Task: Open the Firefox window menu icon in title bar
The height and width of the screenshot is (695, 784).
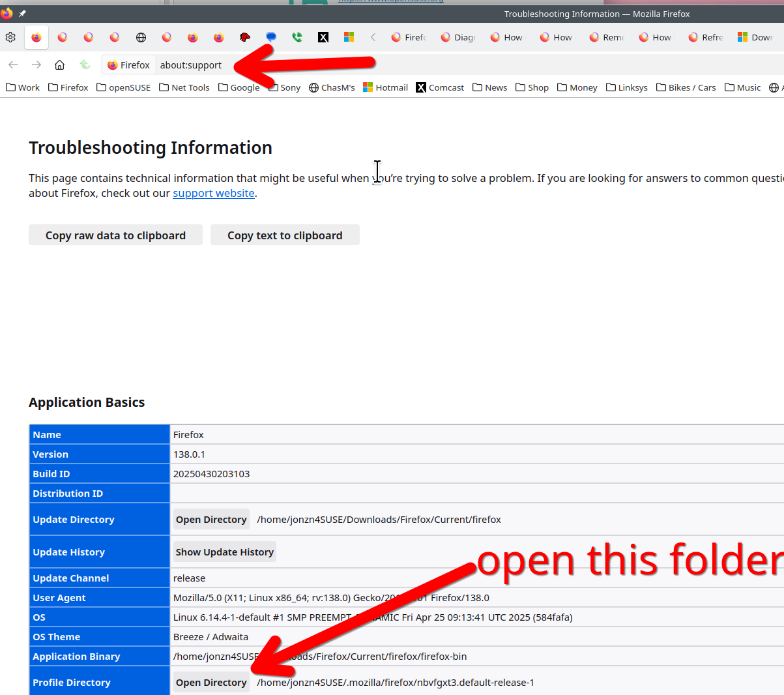Action: pos(7,12)
